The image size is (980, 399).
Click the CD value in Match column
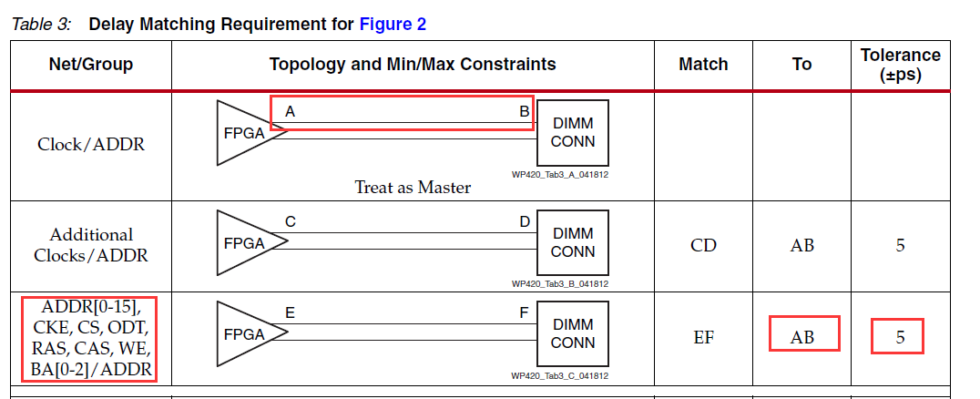(x=703, y=245)
